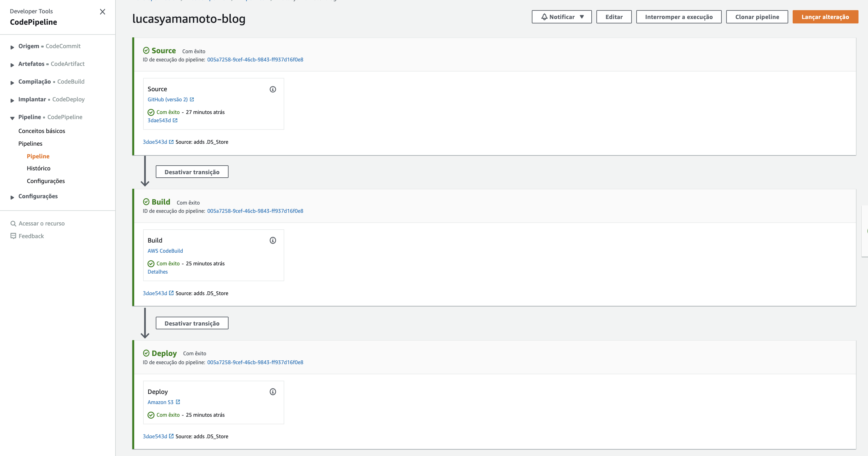Open the Detalhes link in Build card

[157, 272]
